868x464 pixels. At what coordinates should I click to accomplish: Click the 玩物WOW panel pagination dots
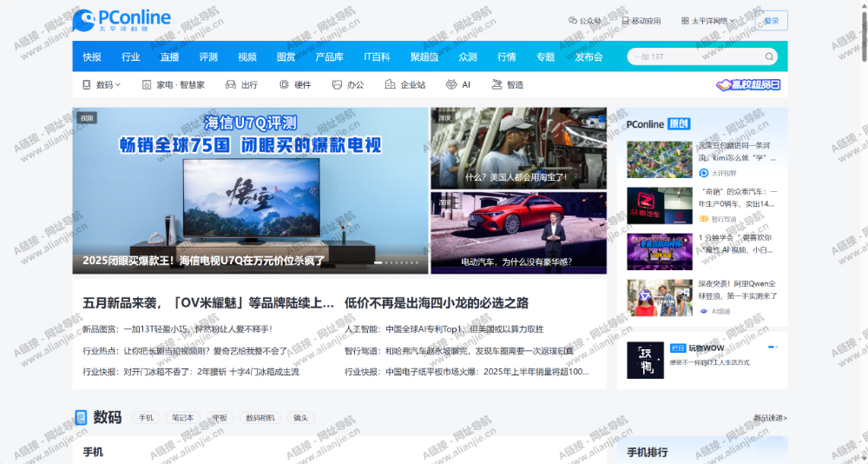click(773, 347)
